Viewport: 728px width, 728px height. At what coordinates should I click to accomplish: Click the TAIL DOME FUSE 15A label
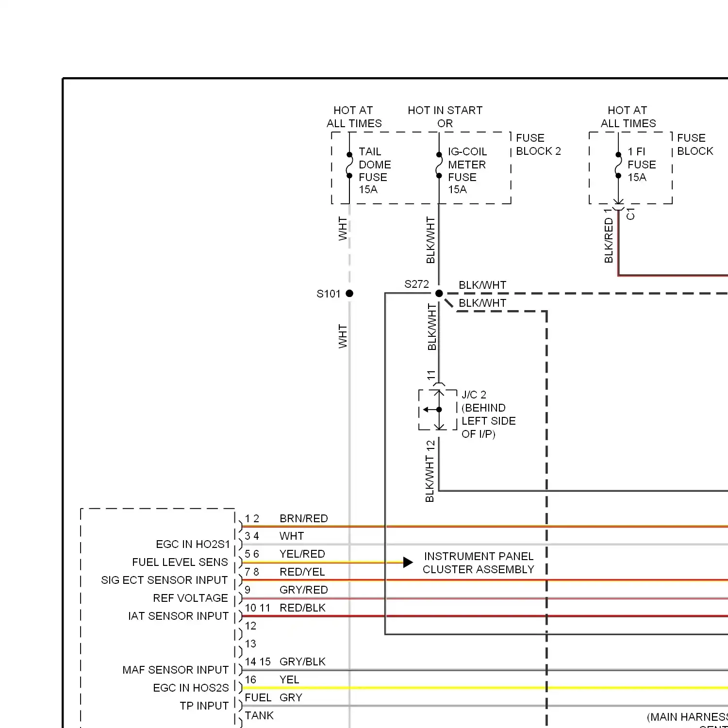(375, 170)
